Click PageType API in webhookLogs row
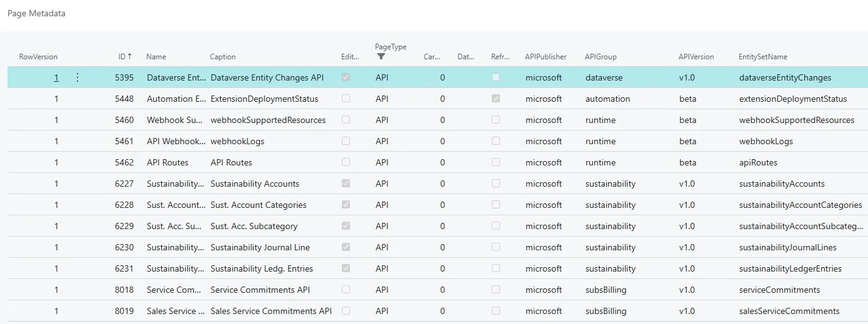Viewport: 868px width, 324px height. [382, 141]
